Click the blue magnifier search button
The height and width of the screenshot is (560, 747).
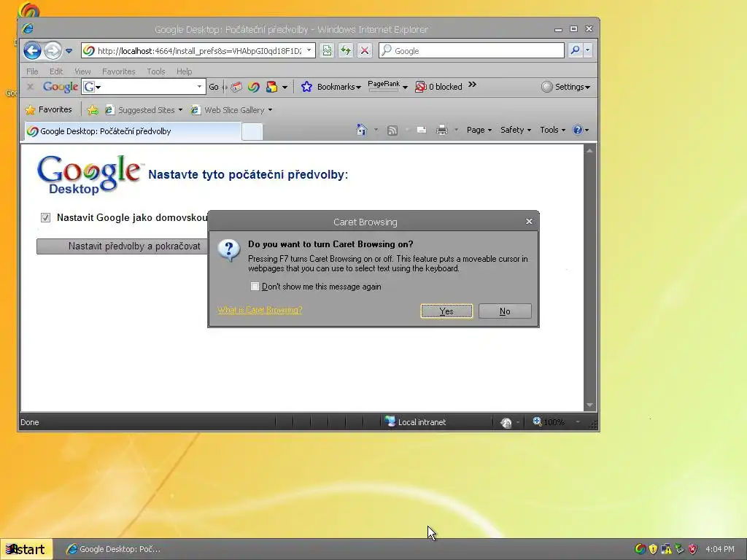tap(575, 50)
